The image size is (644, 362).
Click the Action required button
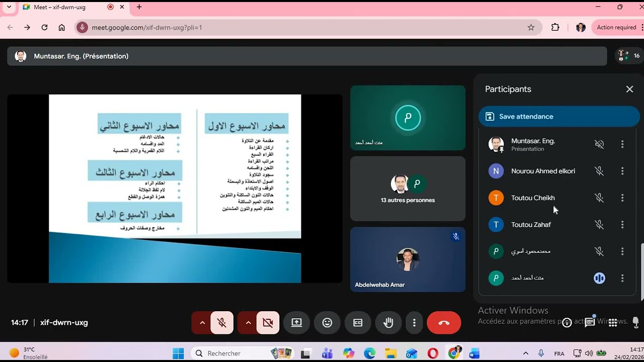click(617, 28)
